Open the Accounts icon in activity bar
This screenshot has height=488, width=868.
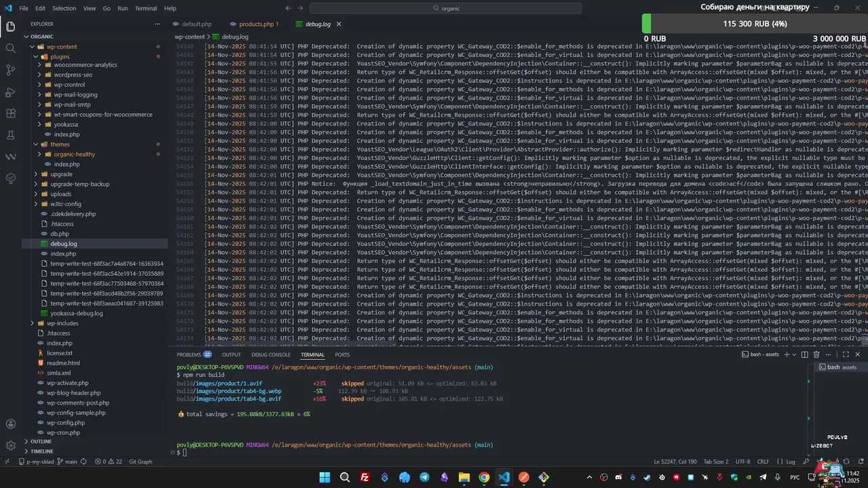click(10, 424)
